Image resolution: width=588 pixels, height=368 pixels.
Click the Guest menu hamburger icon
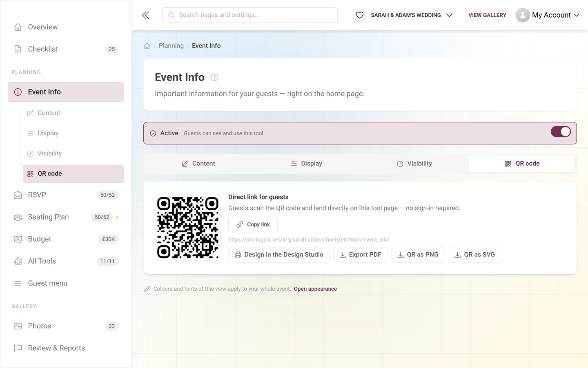[x=18, y=283]
